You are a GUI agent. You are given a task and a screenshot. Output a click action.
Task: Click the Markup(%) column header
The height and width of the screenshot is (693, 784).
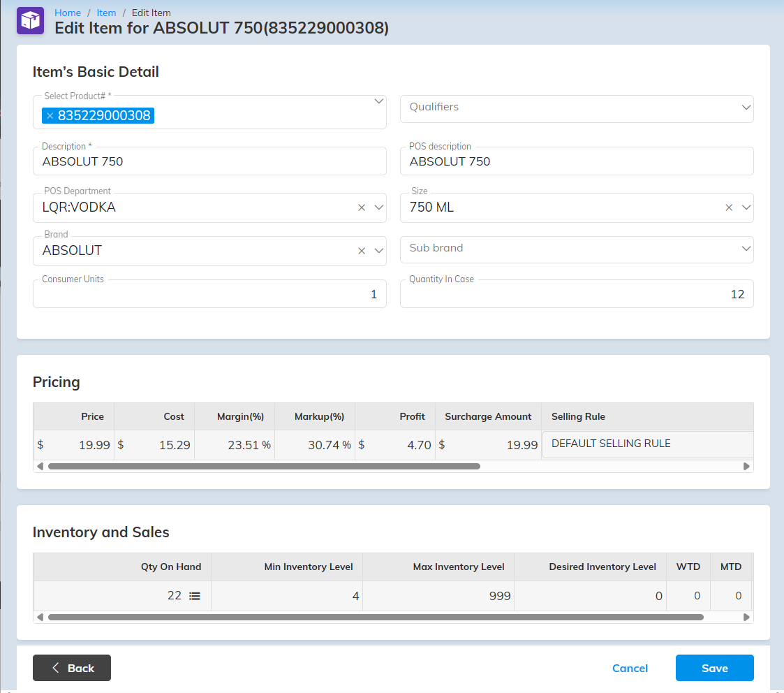(315, 416)
